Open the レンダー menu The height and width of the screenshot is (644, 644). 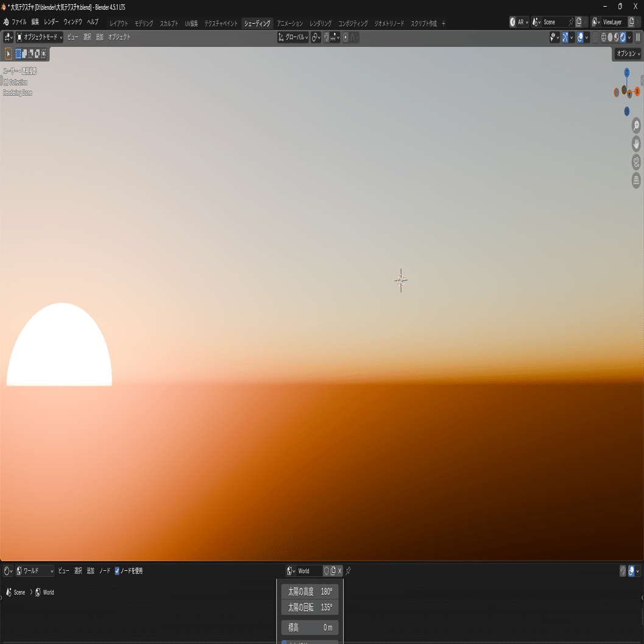[51, 22]
